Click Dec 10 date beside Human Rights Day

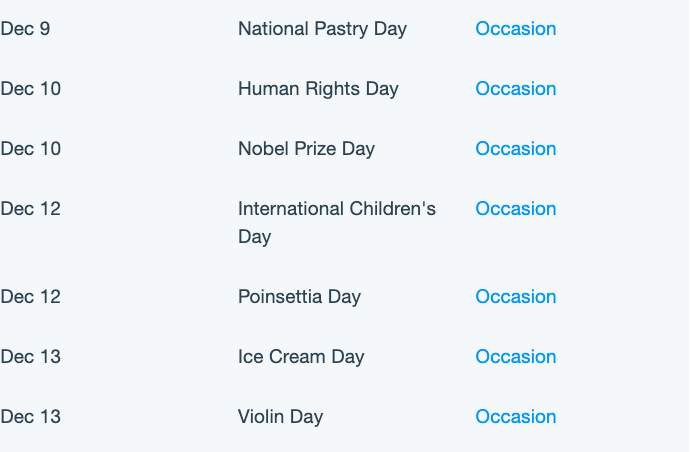[30, 89]
